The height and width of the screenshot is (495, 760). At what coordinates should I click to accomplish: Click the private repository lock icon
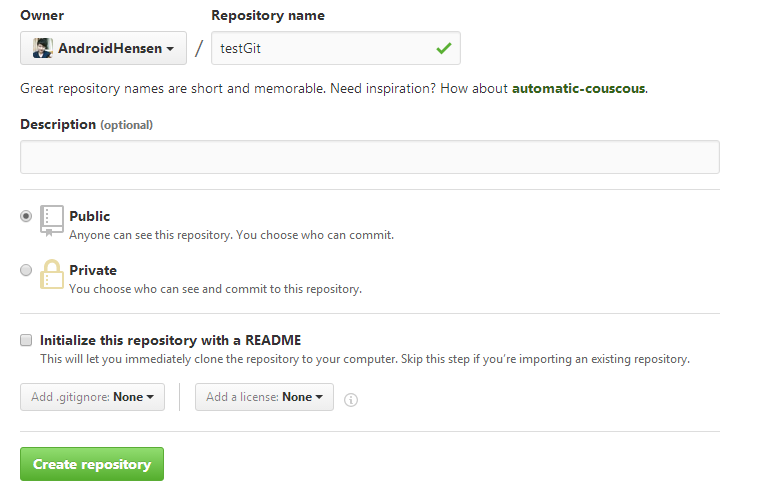[51, 274]
